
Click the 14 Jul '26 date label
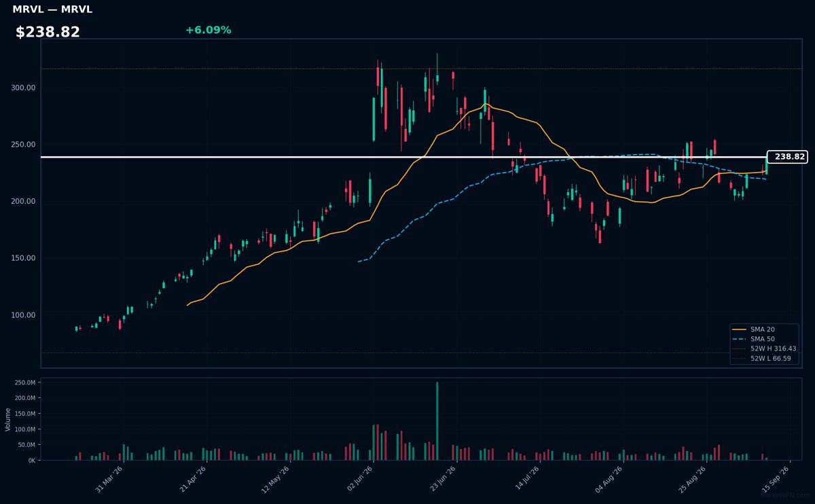(527, 478)
